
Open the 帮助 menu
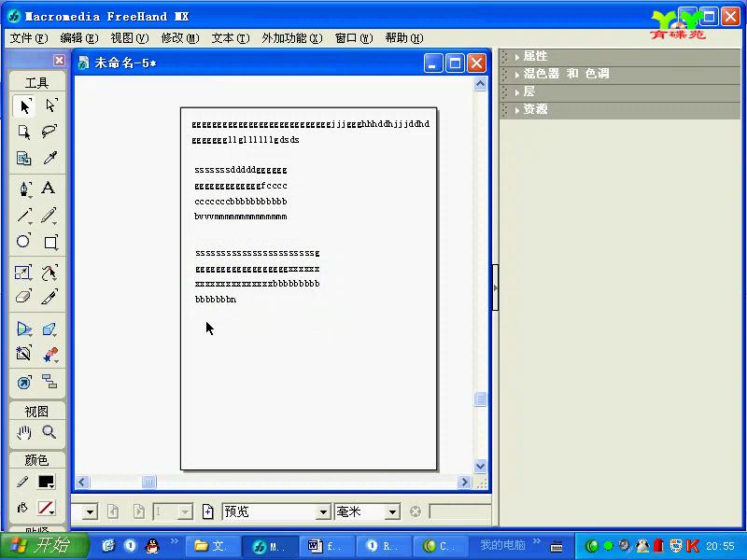click(404, 38)
